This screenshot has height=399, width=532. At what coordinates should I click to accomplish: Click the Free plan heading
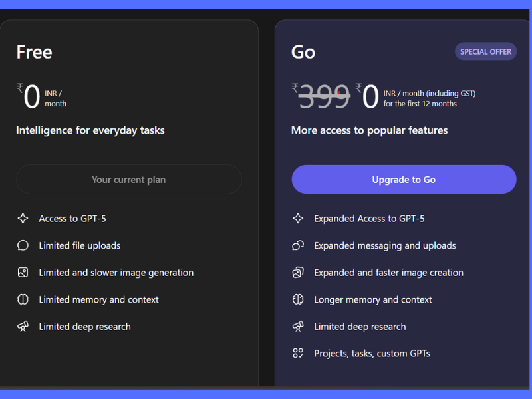[35, 52]
